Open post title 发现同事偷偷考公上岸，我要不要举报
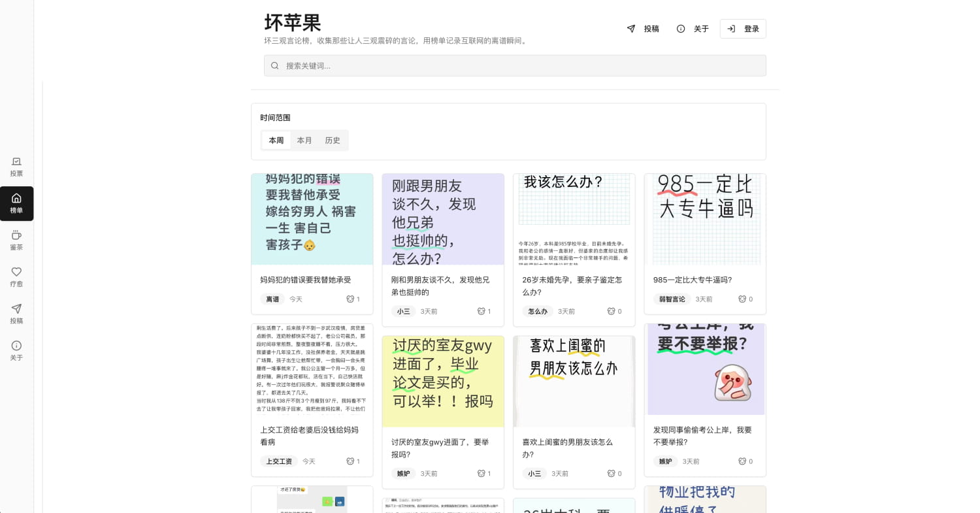Screen dimensions: 980x513 (703, 436)
